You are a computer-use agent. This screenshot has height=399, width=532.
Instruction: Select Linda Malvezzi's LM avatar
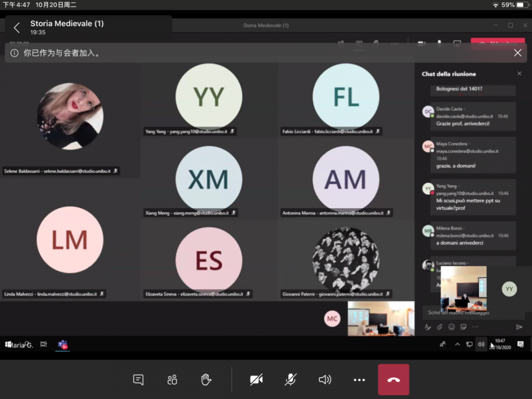[x=70, y=240]
